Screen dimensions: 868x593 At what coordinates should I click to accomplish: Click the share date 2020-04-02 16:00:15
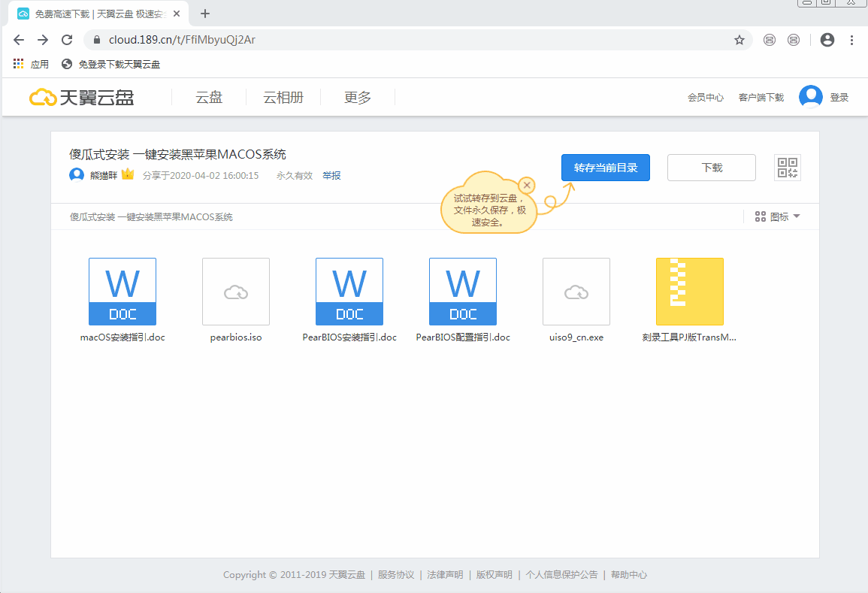tap(214, 176)
